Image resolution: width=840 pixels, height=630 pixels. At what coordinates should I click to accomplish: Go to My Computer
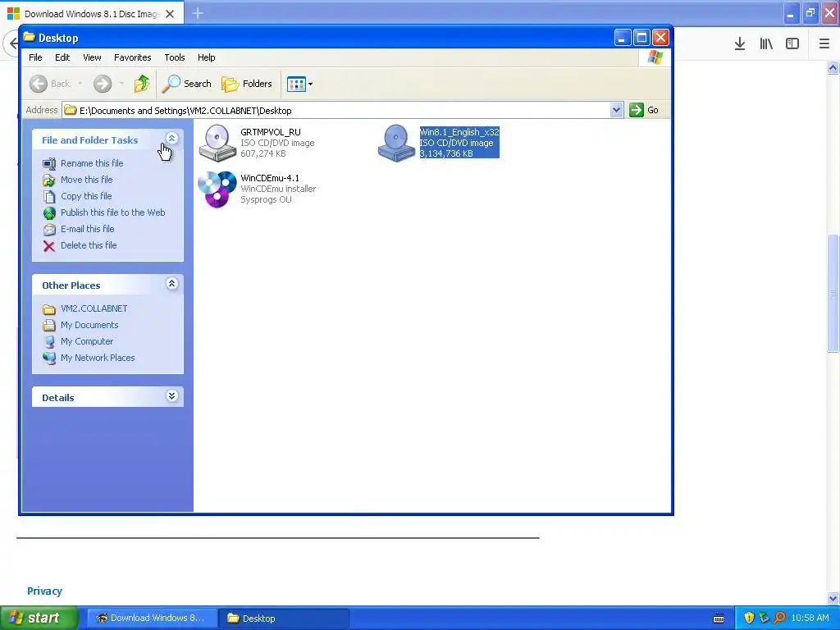point(87,341)
